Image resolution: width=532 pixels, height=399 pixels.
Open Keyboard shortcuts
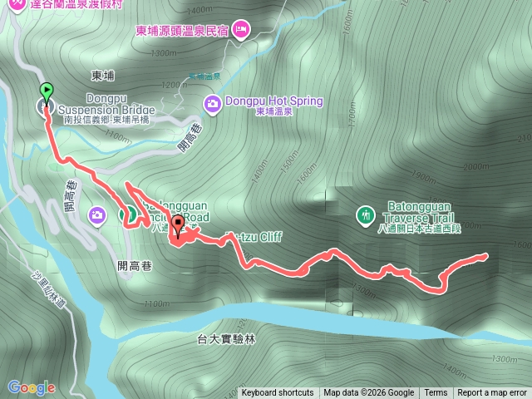(278, 393)
